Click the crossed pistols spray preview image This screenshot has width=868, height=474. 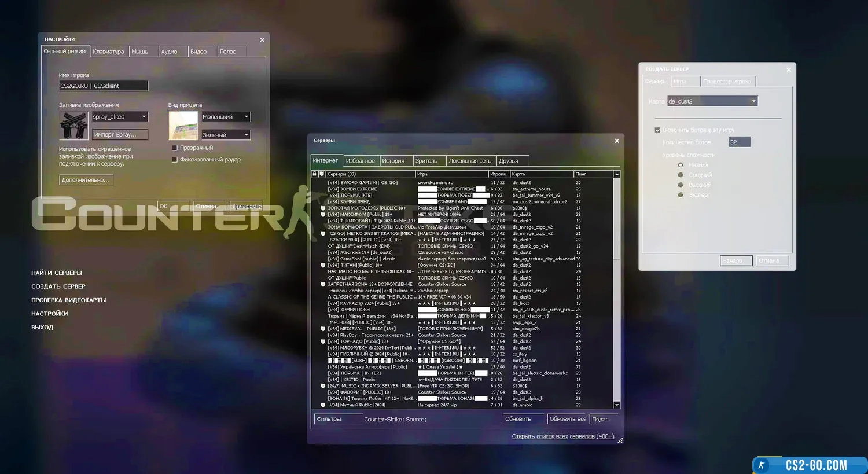pos(73,125)
